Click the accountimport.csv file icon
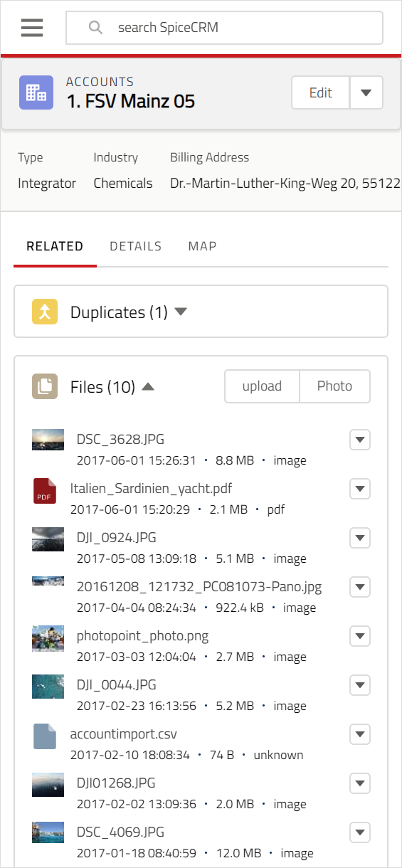 [x=45, y=736]
